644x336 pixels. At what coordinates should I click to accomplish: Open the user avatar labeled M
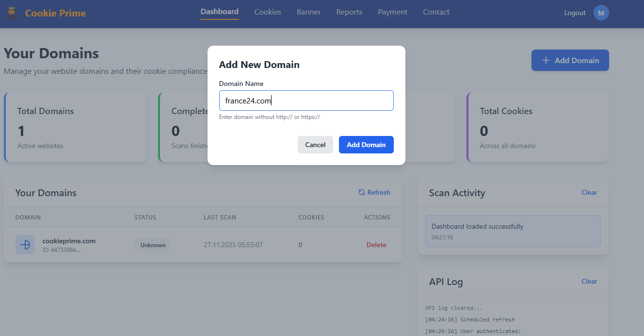pos(601,13)
